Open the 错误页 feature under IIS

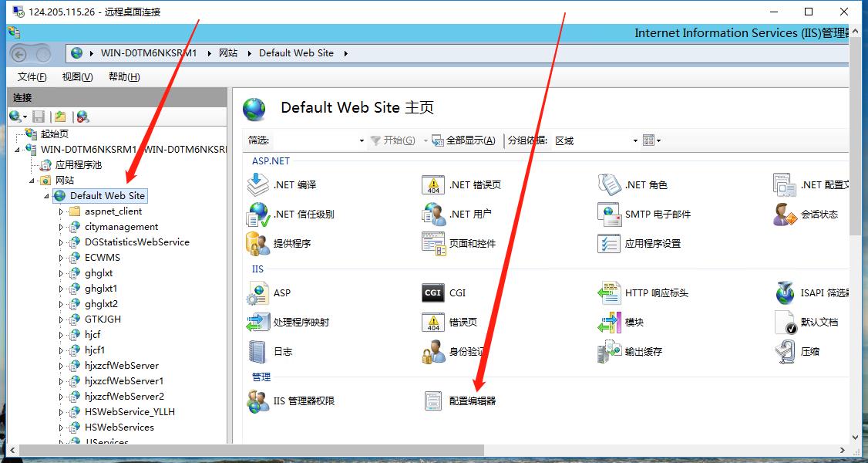pos(433,323)
